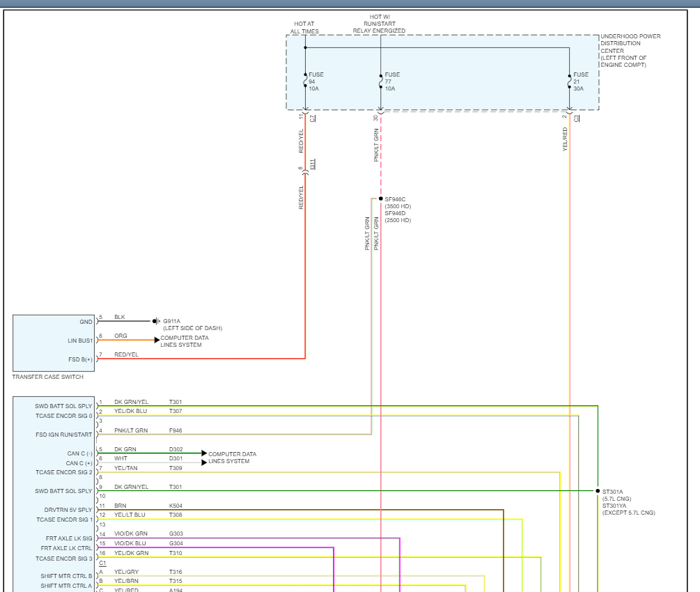Click the arrow on the DK GRN CAN C (-) wire
The image size is (700, 592).
204,453
